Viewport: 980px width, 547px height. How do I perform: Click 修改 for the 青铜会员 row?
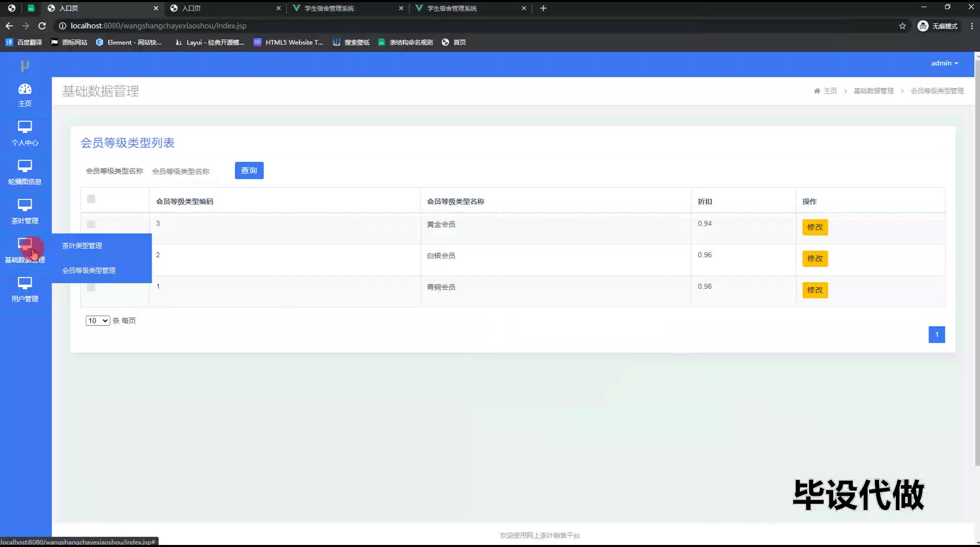[x=815, y=290]
